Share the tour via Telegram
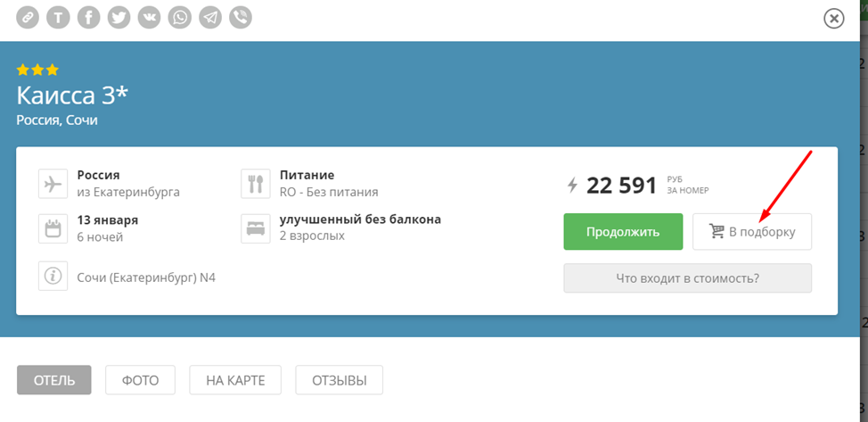Image resolution: width=868 pixels, height=422 pixels. [x=210, y=17]
